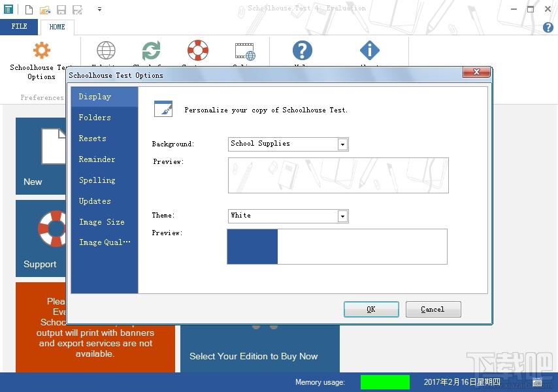Click the School Supplies background preview image
Viewport: 558px width, 392px height.
[338, 175]
